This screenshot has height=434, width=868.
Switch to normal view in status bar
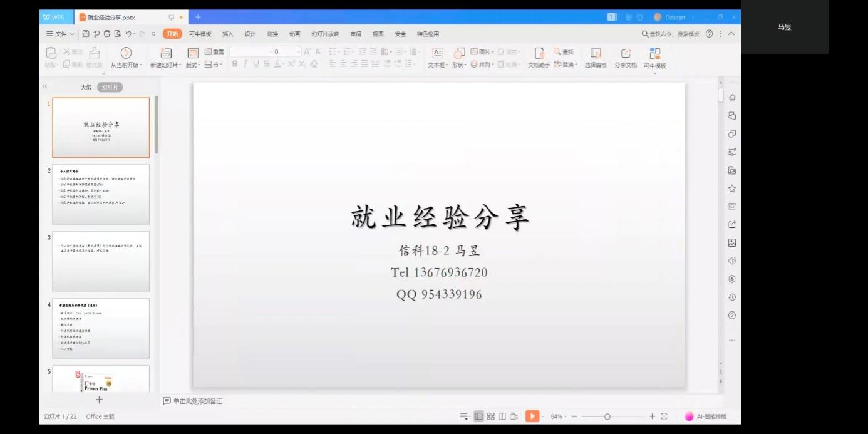pyautogui.click(x=479, y=416)
